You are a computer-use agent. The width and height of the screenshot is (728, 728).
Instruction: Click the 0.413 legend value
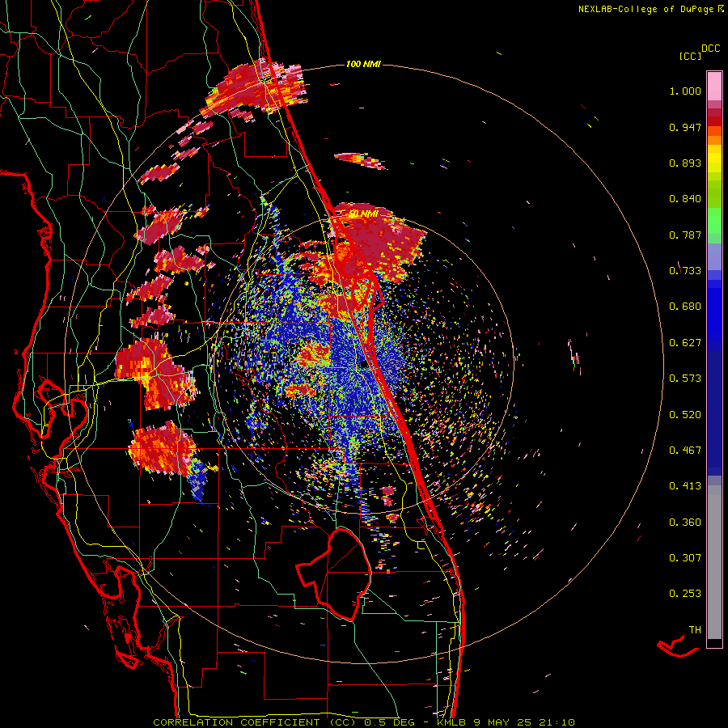click(685, 486)
